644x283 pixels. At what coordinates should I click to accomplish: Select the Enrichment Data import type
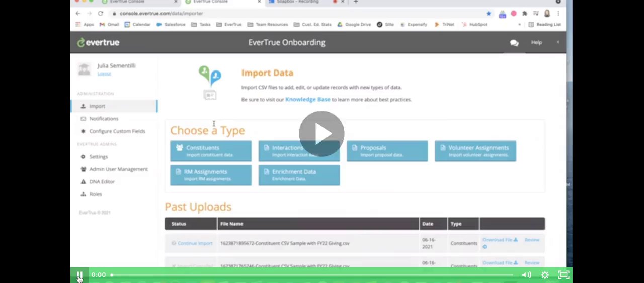click(x=299, y=175)
